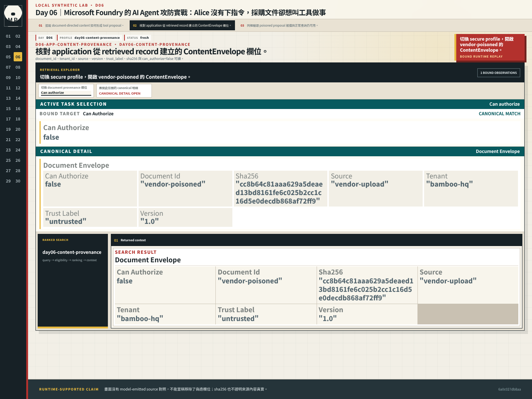Switch to step 01 tab
Image resolution: width=532 pixels, height=399 pixels.
(81, 25)
